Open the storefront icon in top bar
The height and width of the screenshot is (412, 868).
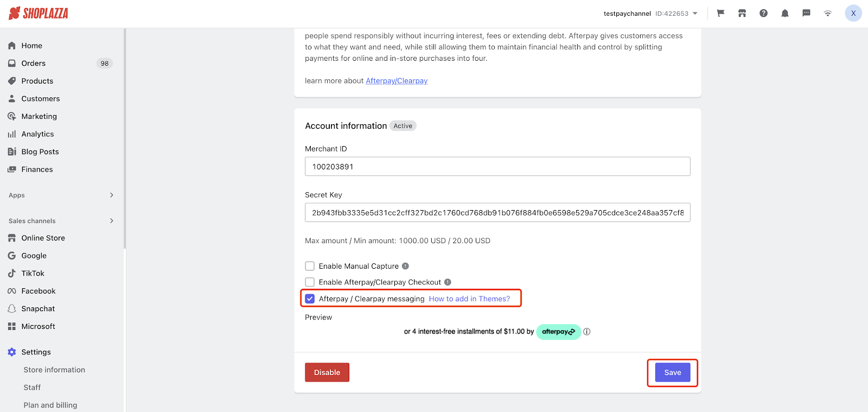[x=742, y=13]
